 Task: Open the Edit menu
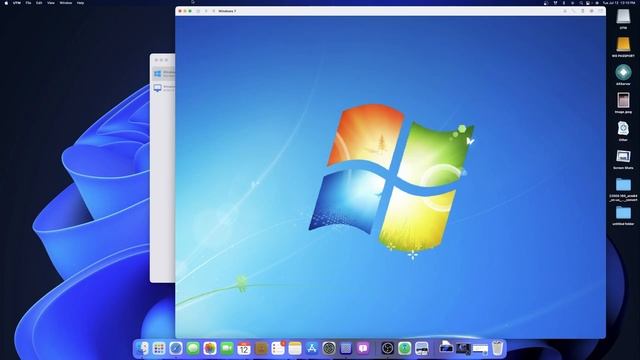click(39, 3)
